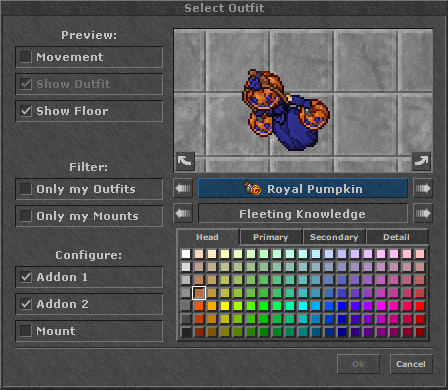Select next mount right arrow

[423, 213]
